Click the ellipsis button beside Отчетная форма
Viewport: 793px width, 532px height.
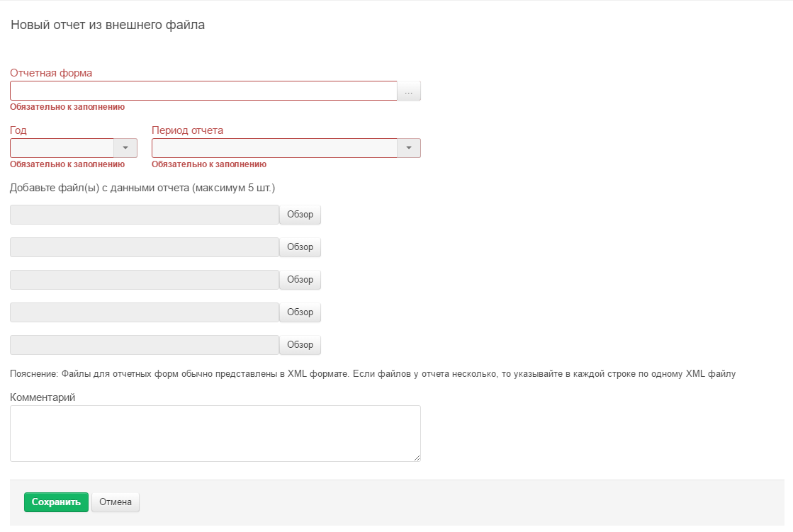point(409,91)
